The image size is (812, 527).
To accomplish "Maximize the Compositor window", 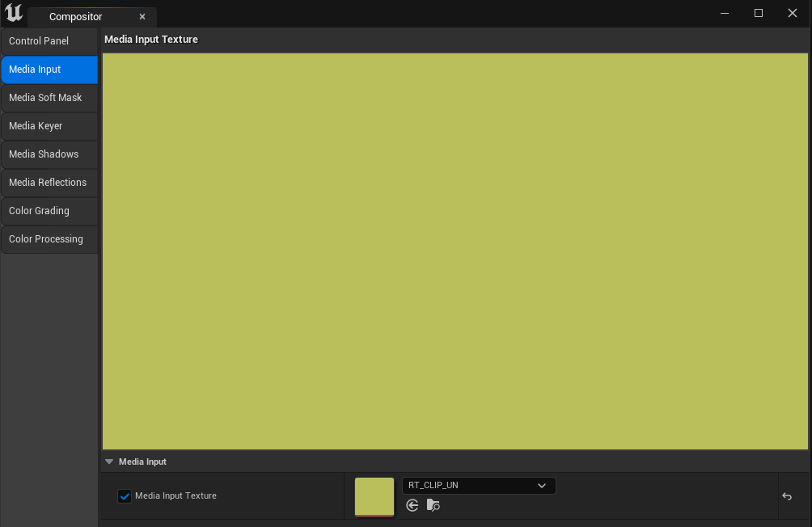I will click(759, 13).
